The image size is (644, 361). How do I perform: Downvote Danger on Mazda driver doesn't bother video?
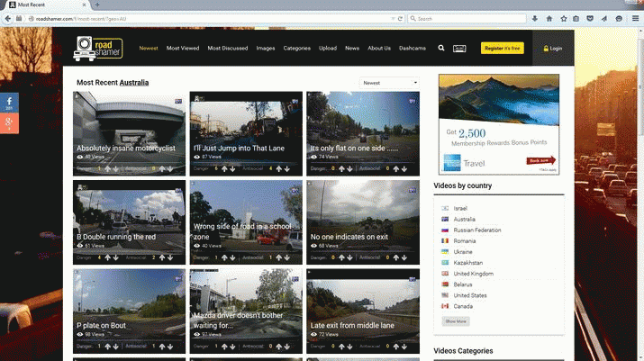[x=232, y=347]
